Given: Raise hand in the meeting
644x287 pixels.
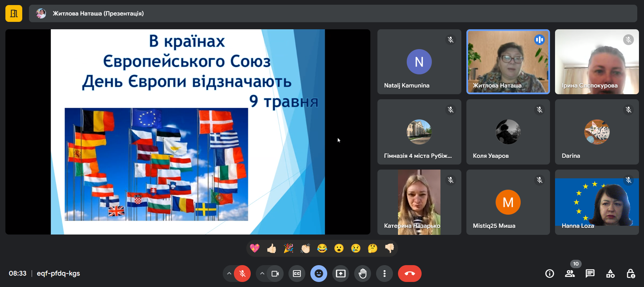Looking at the screenshot, I should 363,274.
